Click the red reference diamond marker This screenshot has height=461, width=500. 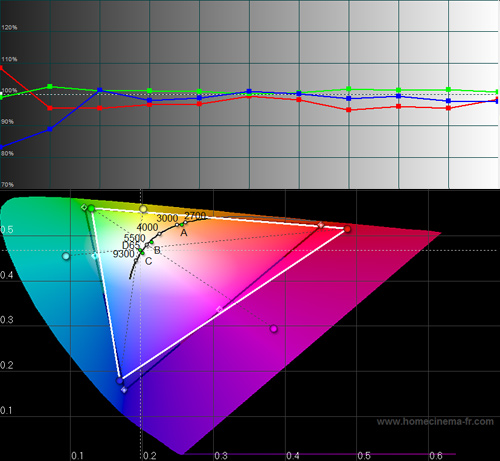point(321,225)
